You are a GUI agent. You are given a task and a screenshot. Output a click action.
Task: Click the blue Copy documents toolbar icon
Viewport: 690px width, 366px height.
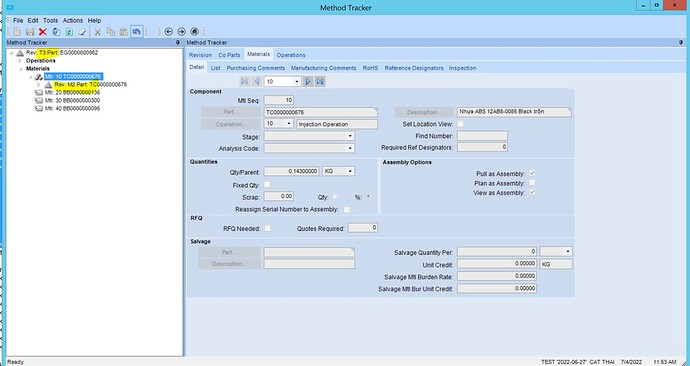coord(56,32)
